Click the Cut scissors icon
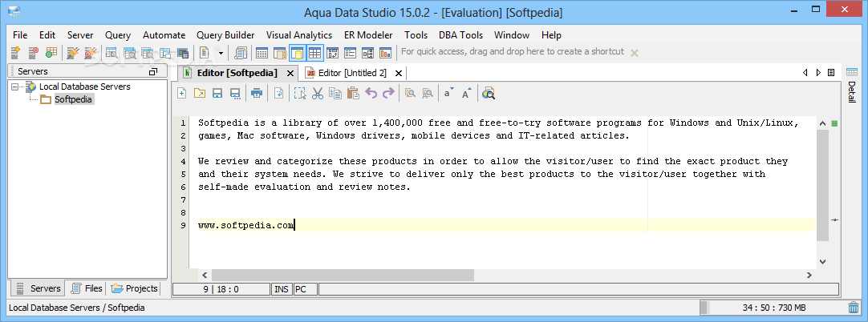The image size is (868, 322). point(317,94)
